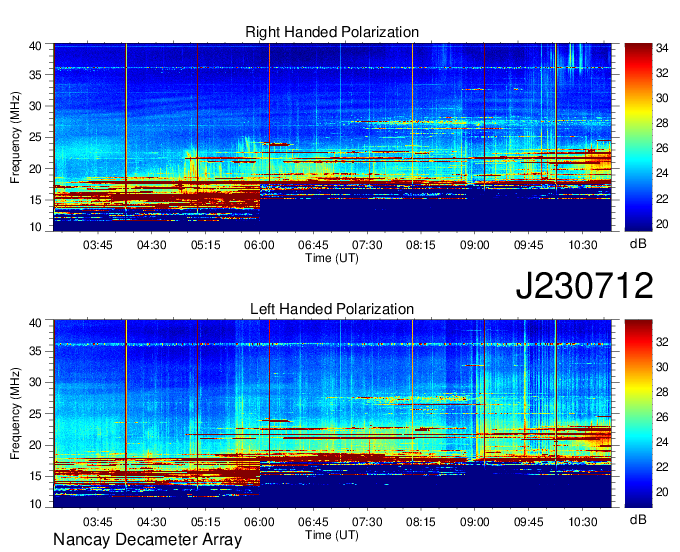
Task: Click the 32 dB label on Left Handed color bar
Action: 662,342
